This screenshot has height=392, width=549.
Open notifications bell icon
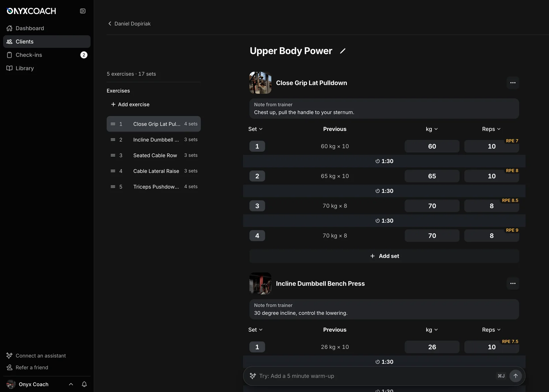click(x=84, y=384)
